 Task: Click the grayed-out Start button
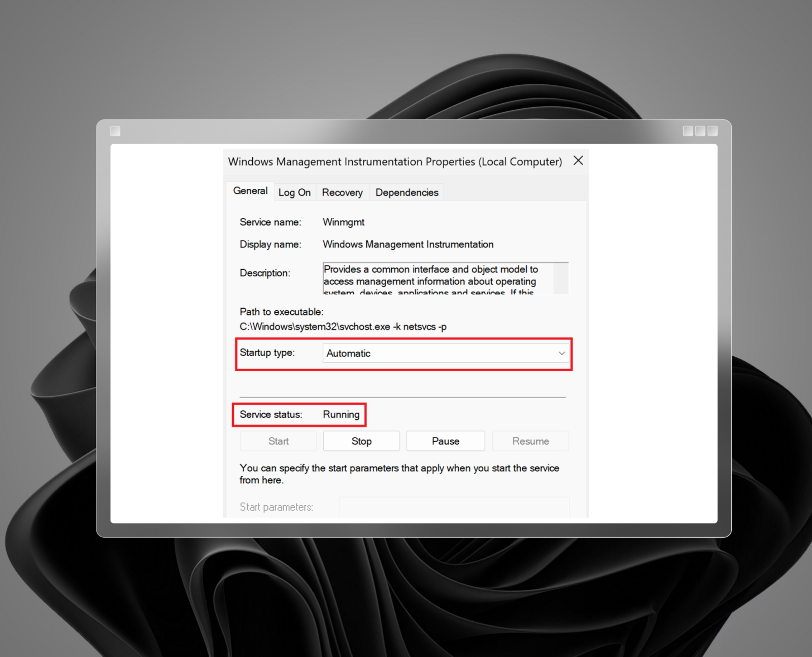[x=278, y=441]
